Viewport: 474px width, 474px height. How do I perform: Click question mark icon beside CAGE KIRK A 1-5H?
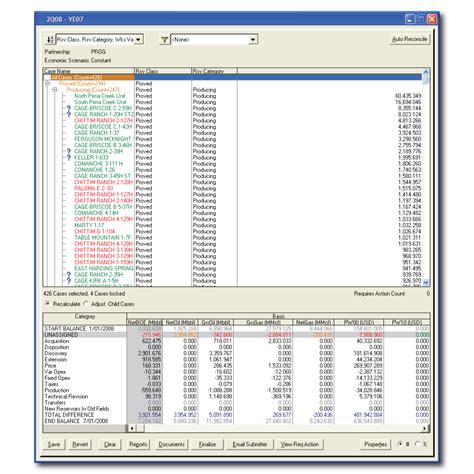(x=69, y=281)
